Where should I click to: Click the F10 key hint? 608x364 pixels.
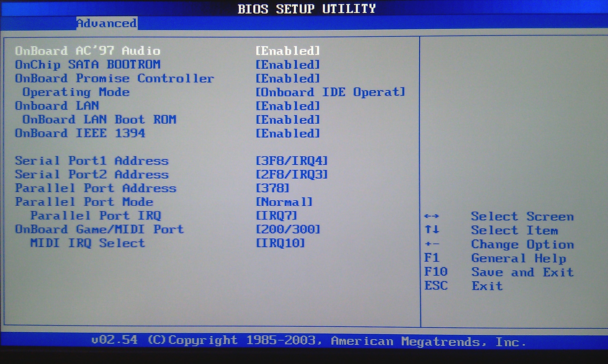[436, 272]
